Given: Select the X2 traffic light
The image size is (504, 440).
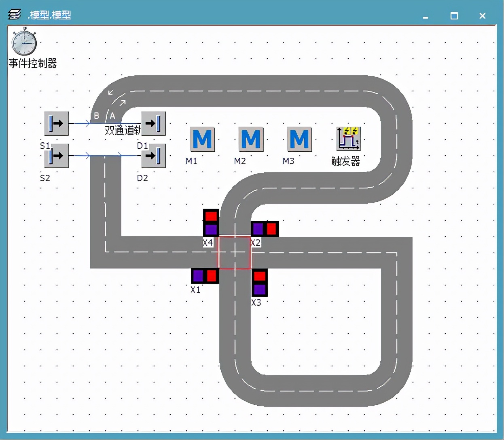Looking at the screenshot, I should 265,229.
